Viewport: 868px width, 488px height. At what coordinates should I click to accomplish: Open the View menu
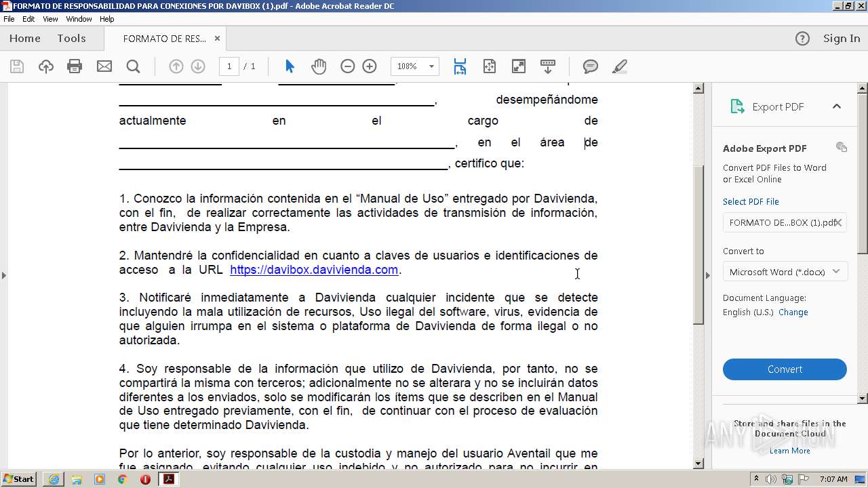[50, 19]
